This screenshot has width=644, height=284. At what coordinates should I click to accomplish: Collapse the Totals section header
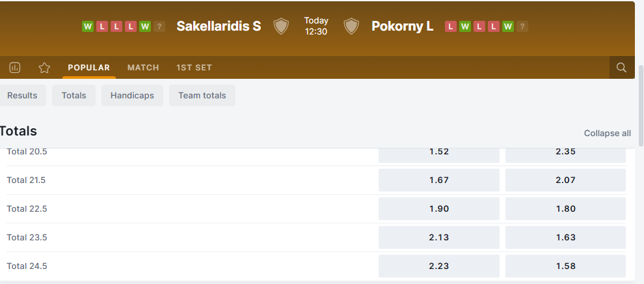coord(19,132)
